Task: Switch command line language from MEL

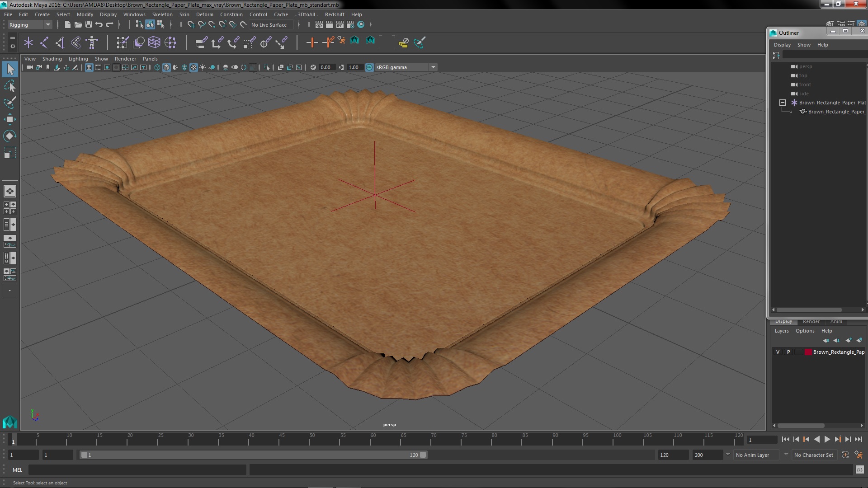Action: (17, 470)
